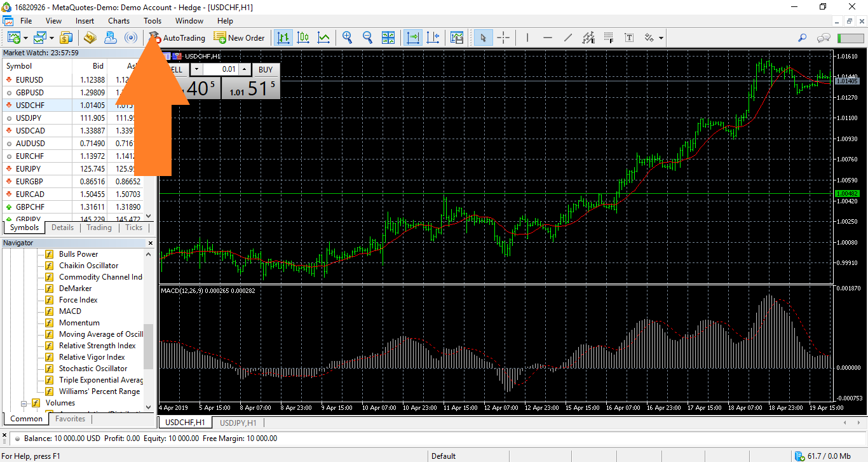Switch to Navigator Favorites tab
This screenshot has height=462, width=868.
70,419
